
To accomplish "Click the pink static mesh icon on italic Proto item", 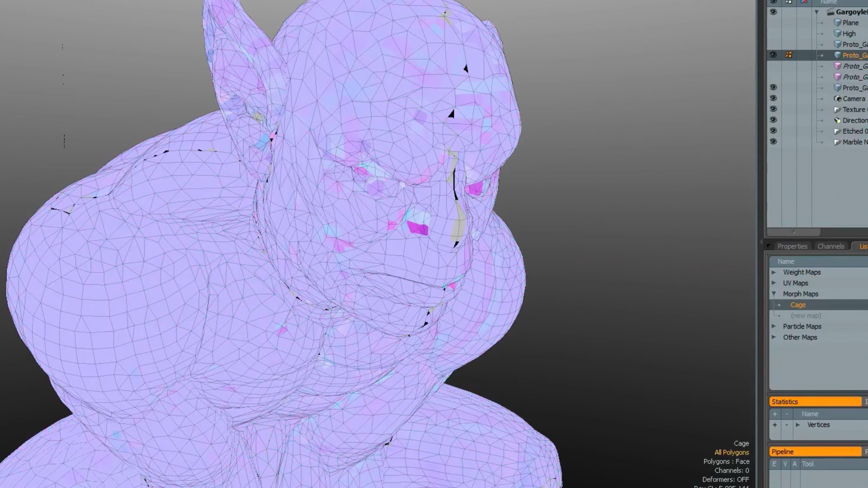I will click(836, 66).
